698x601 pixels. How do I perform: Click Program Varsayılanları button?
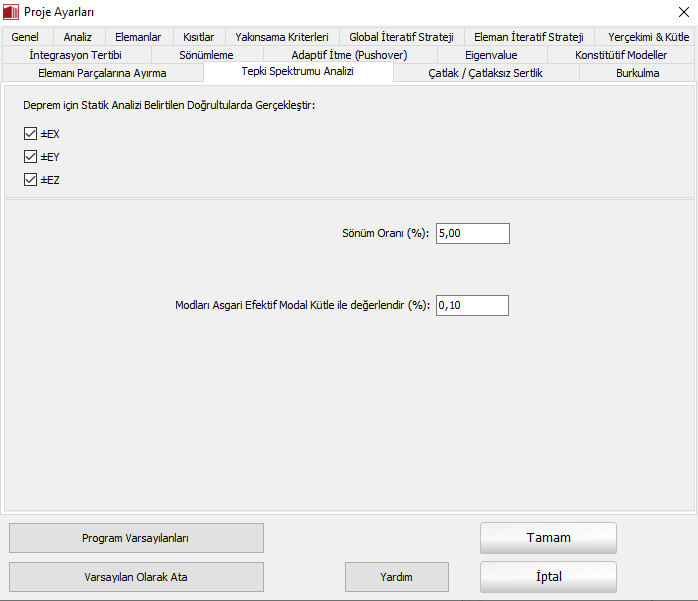pyautogui.click(x=136, y=538)
